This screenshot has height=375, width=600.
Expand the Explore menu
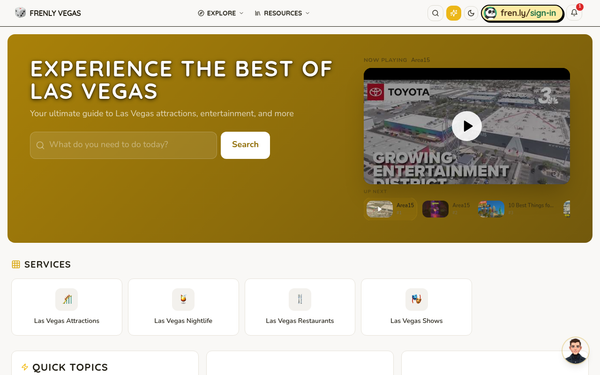click(x=220, y=13)
